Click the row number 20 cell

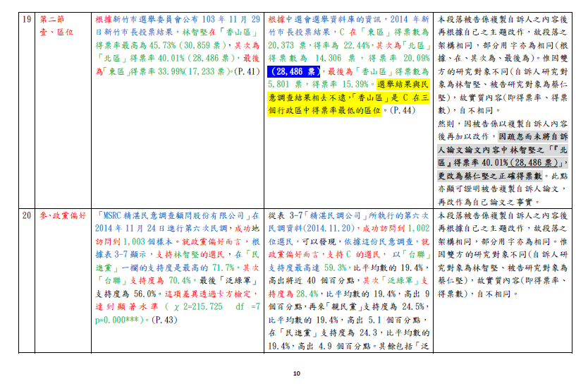[25, 215]
